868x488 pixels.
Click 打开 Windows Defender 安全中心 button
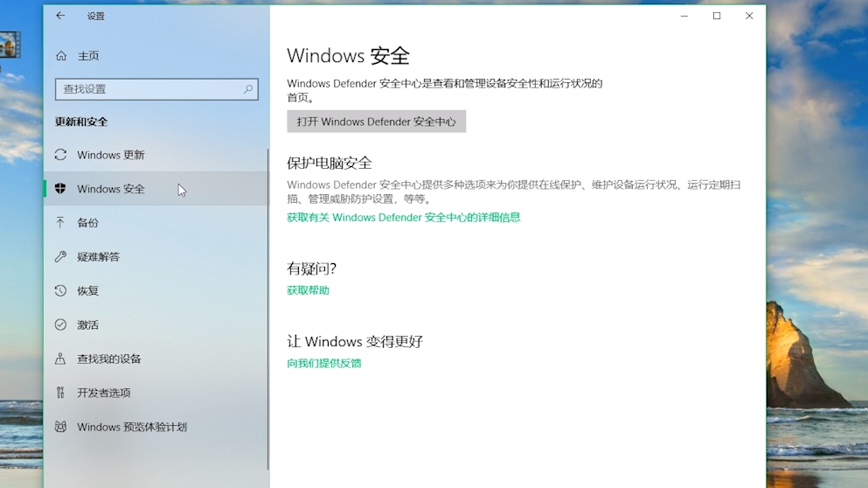pyautogui.click(x=377, y=122)
